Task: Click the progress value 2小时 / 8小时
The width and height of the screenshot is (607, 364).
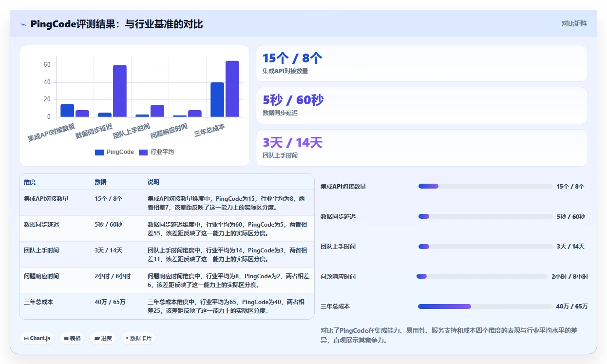Action: coord(569,276)
